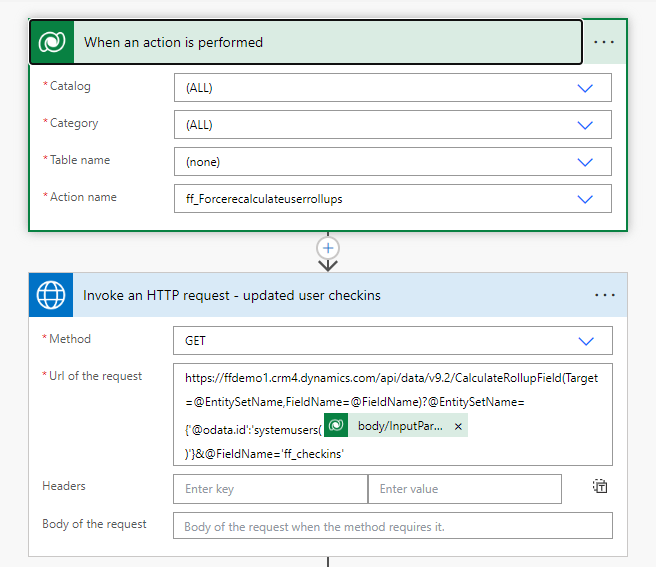
Task: Open HTTP request action's ellipsis menu
Action: pos(604,295)
